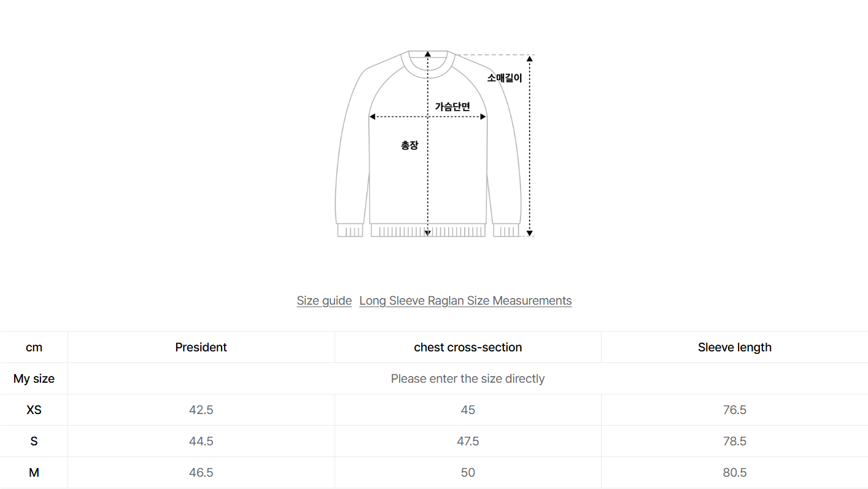Click the 42.5 value in XS row
This screenshot has height=489, width=868.
point(201,410)
